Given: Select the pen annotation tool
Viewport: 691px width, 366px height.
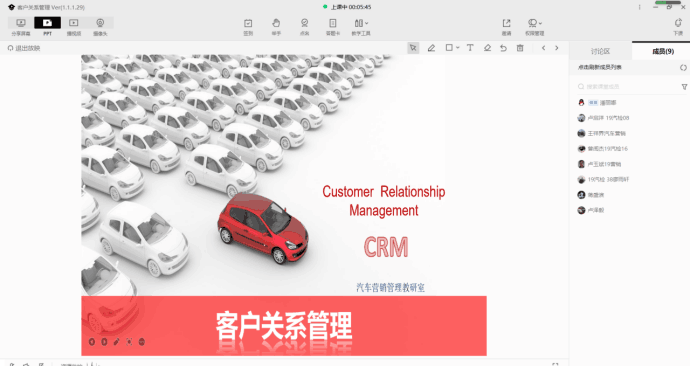Looking at the screenshot, I should pos(431,48).
